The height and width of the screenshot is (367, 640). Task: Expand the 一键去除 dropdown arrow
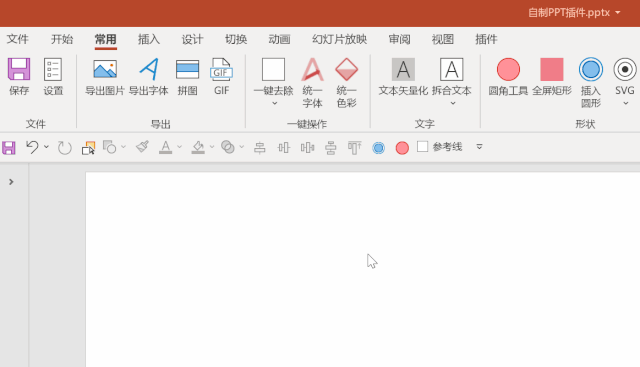click(275, 103)
